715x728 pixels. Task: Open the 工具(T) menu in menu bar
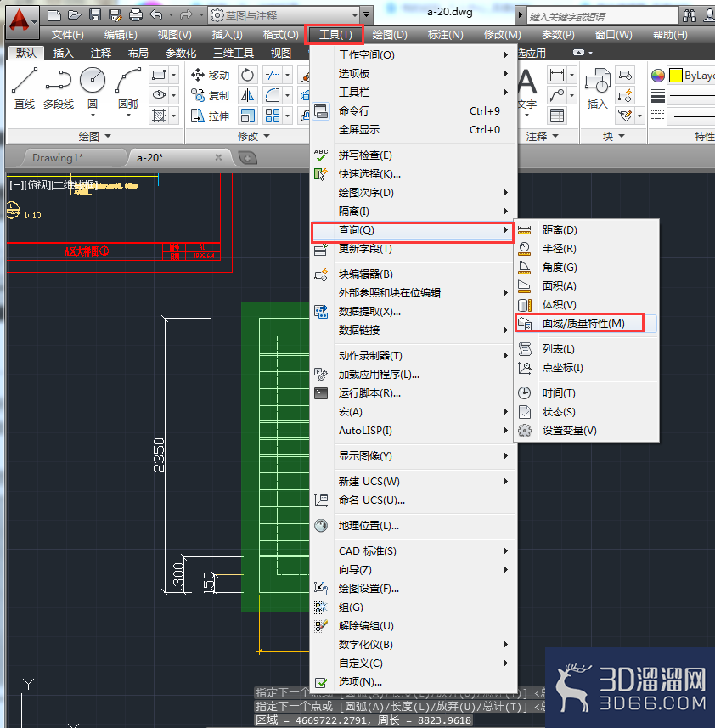click(x=335, y=35)
